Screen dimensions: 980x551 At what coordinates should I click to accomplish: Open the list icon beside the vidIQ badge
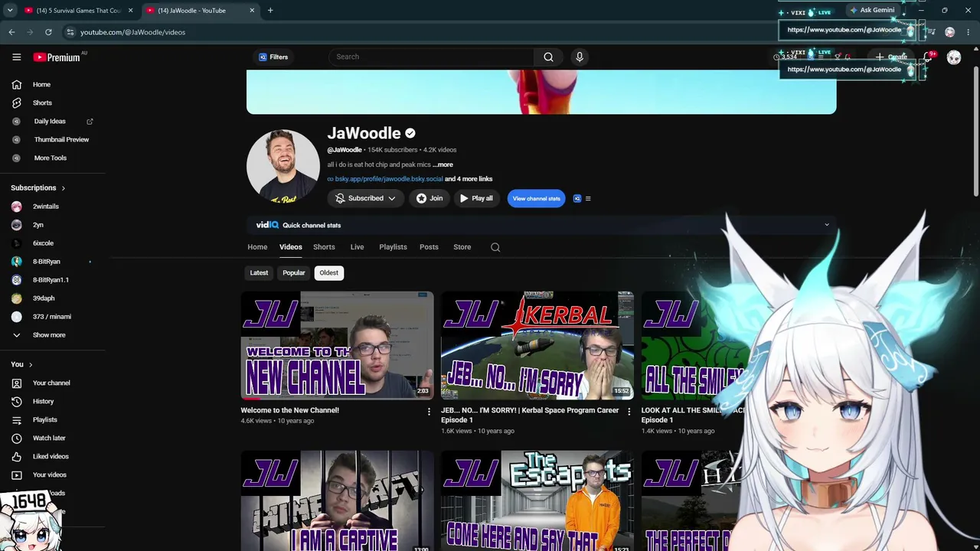tap(588, 198)
